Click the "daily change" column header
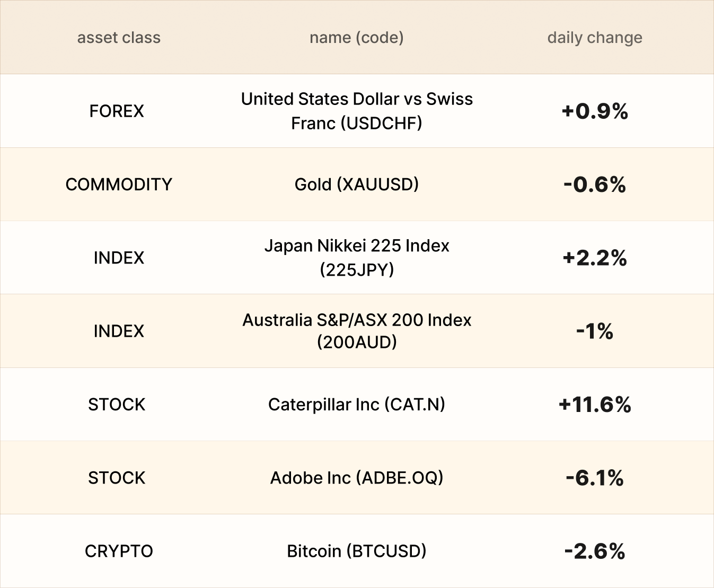The height and width of the screenshot is (588, 714). pyautogui.click(x=595, y=38)
